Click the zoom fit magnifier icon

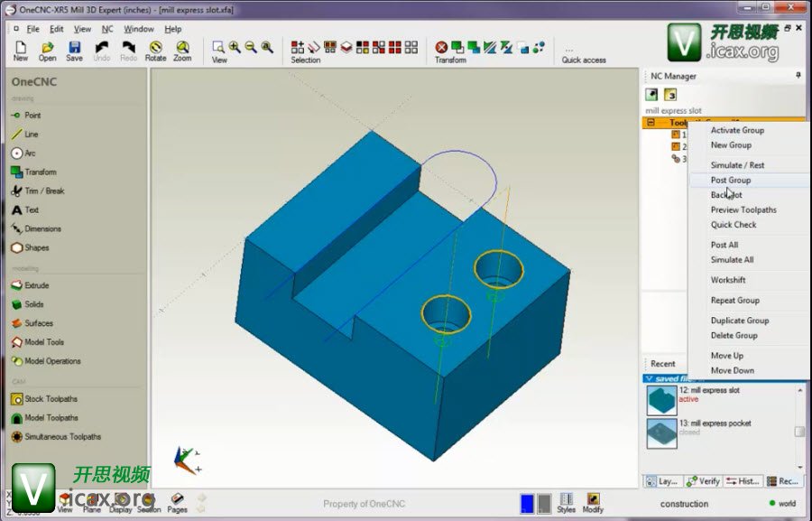coord(267,47)
